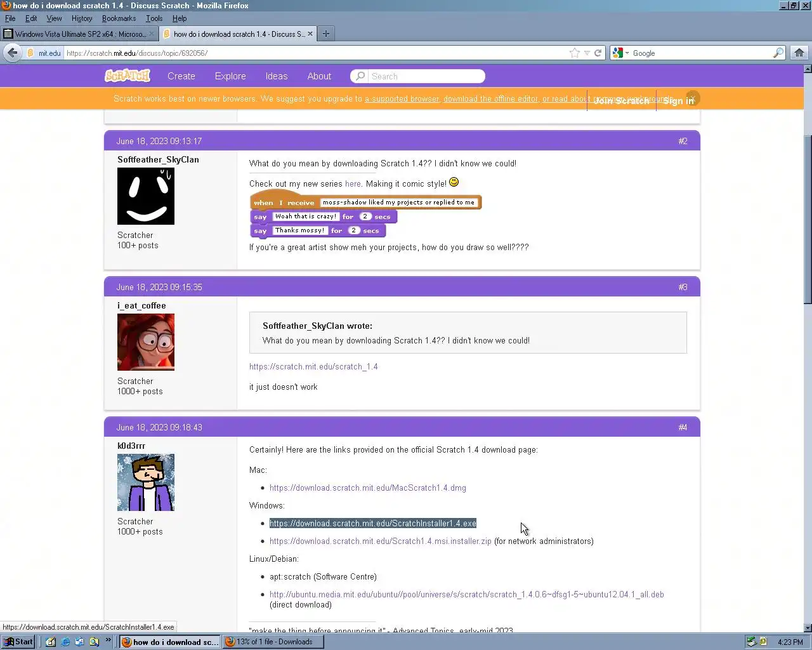Switch to the '13% of 1 file - Downloads' window
Screen dimensions: 812x650
[273, 642]
